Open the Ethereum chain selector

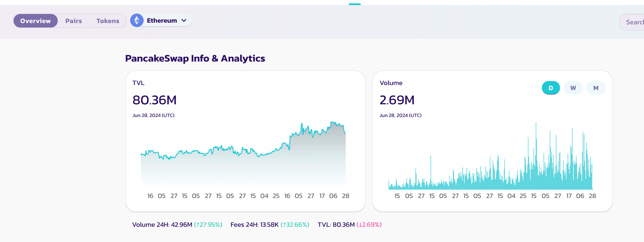(x=162, y=21)
